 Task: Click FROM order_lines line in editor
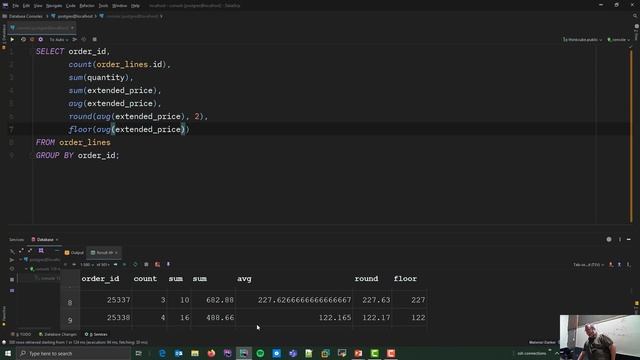point(73,142)
